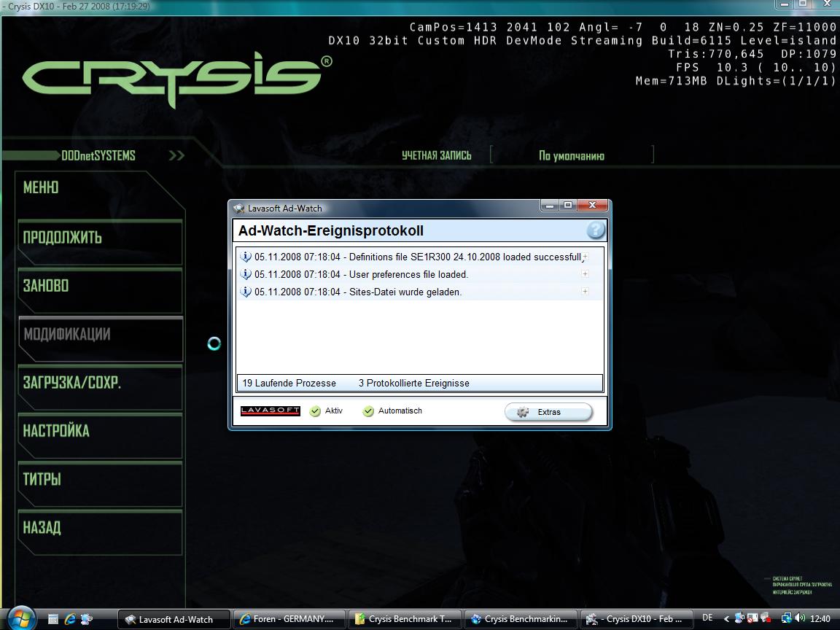Open the По умолчанию account selector
The image size is (840, 630).
572,155
